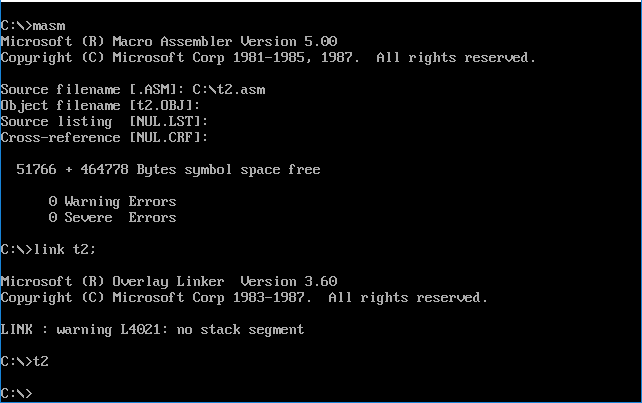Image resolution: width=642 pixels, height=403 pixels.
Task: Click the Object filename [t2.OBJ] prompt line
Action: pos(101,105)
